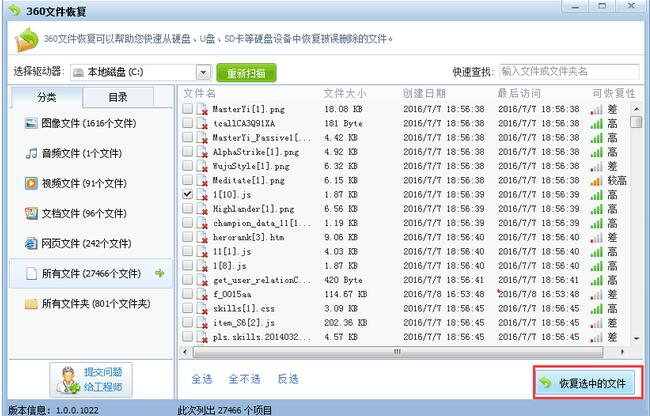This screenshot has height=416, width=650.
Task: Click the audio files music note icon
Action: coord(31,154)
